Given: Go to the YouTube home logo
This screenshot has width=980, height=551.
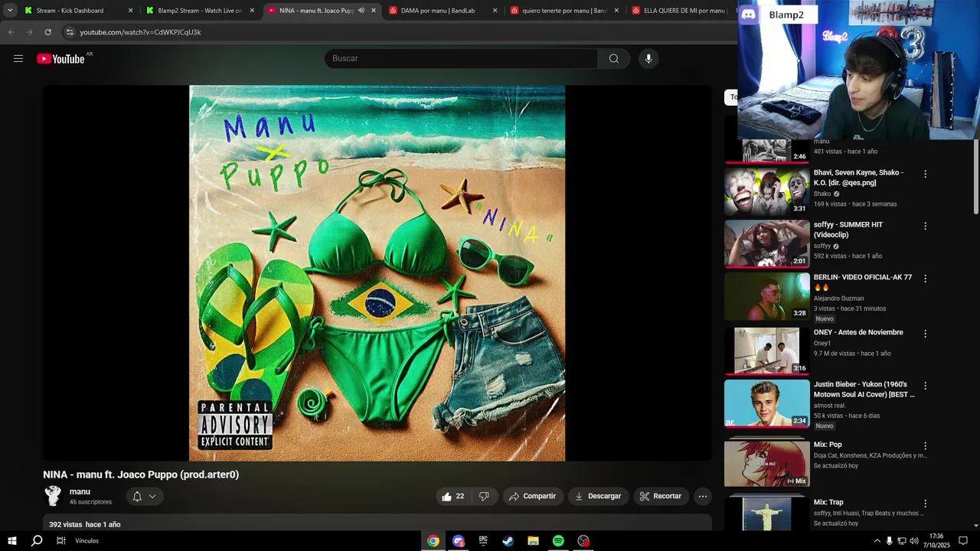Looking at the screenshot, I should [x=60, y=59].
